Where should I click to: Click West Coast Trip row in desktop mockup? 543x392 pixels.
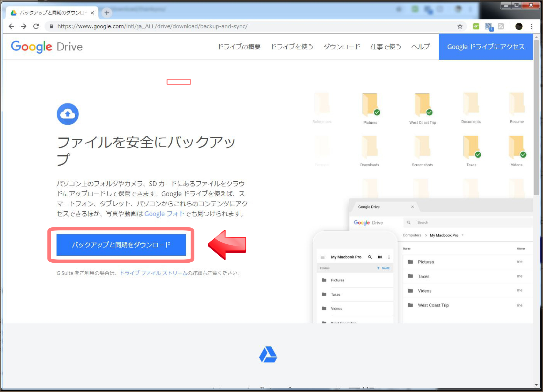click(x=467, y=305)
